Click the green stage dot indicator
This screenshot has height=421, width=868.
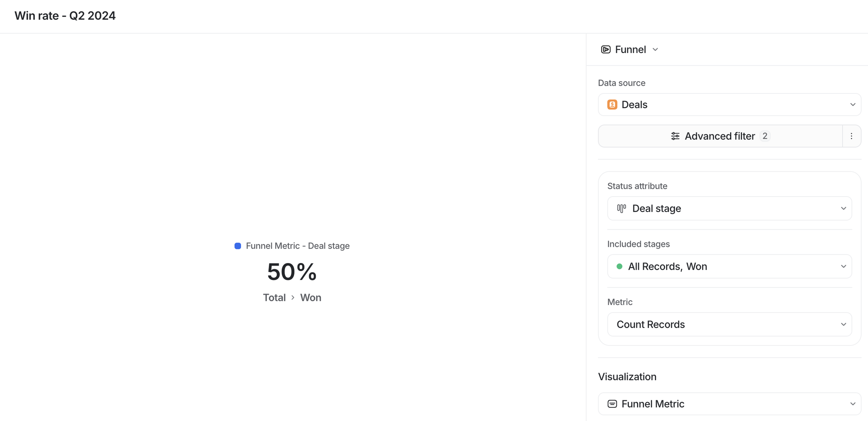619,266
